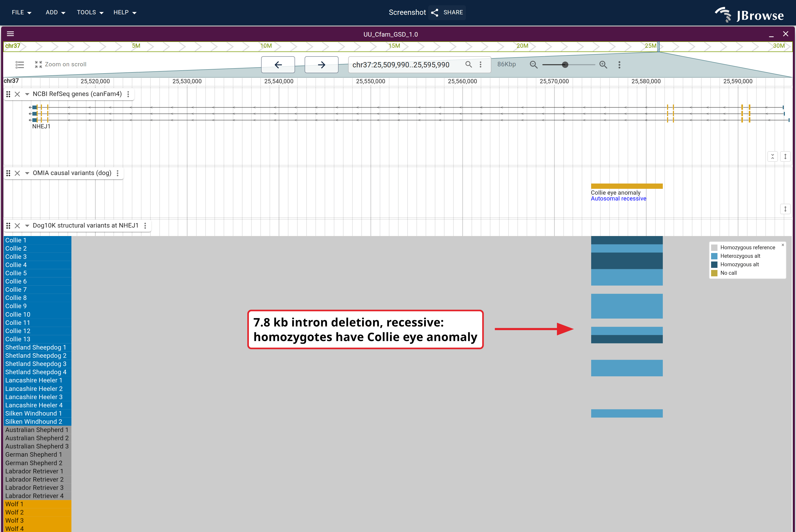Open the HELP menu
This screenshot has height=532, width=796.
tap(125, 12)
